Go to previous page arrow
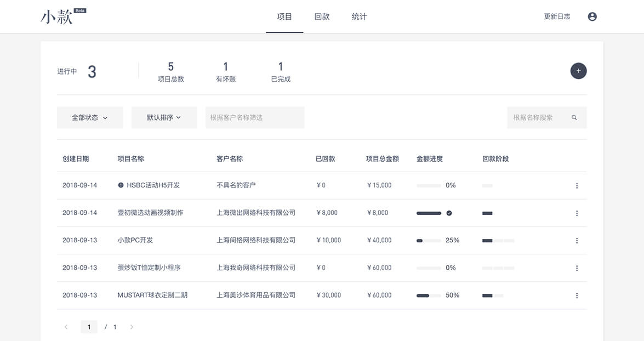This screenshot has height=341, width=644. click(66, 327)
